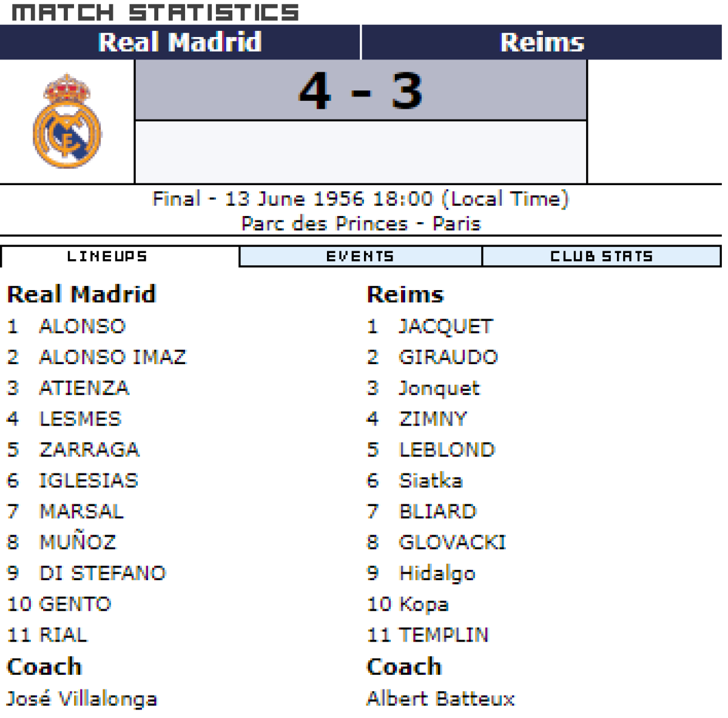Click the Real Madrid club crest
728x718 pixels.
pyautogui.click(x=67, y=121)
